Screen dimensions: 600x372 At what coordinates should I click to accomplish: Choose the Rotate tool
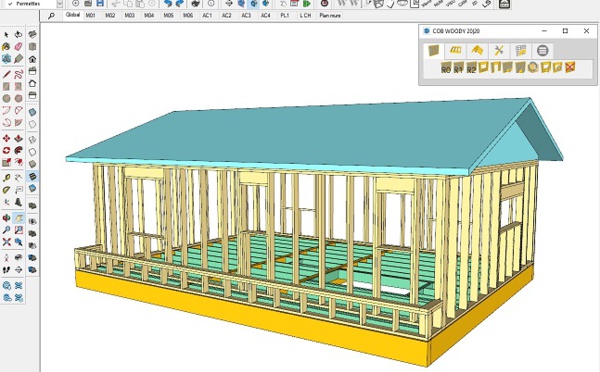click(6, 150)
